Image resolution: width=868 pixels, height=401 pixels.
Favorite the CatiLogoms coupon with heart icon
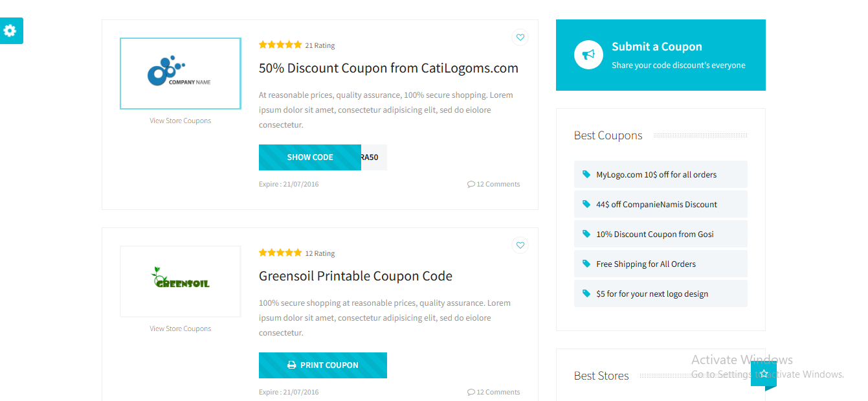tap(520, 38)
